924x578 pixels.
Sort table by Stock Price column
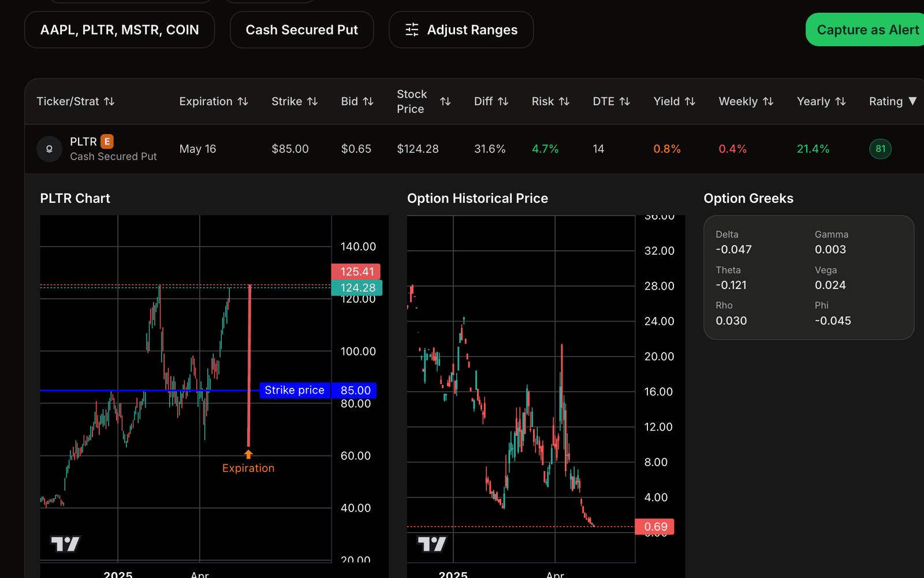pos(423,102)
